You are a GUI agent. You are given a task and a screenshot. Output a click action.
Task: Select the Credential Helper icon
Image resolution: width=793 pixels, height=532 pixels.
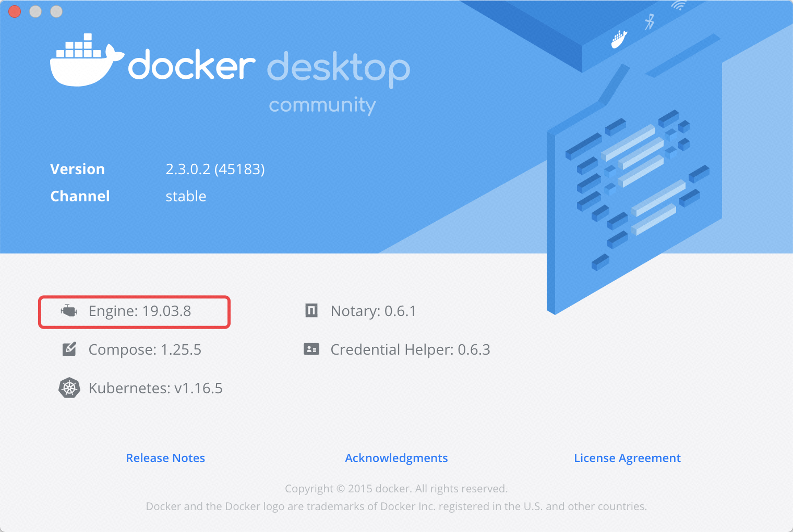(x=311, y=349)
